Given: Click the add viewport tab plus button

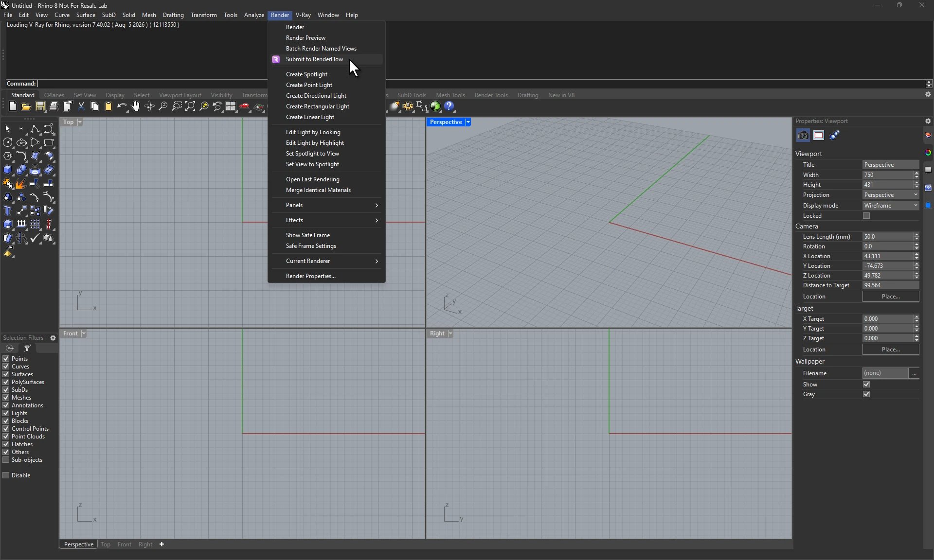Looking at the screenshot, I should pyautogui.click(x=162, y=544).
